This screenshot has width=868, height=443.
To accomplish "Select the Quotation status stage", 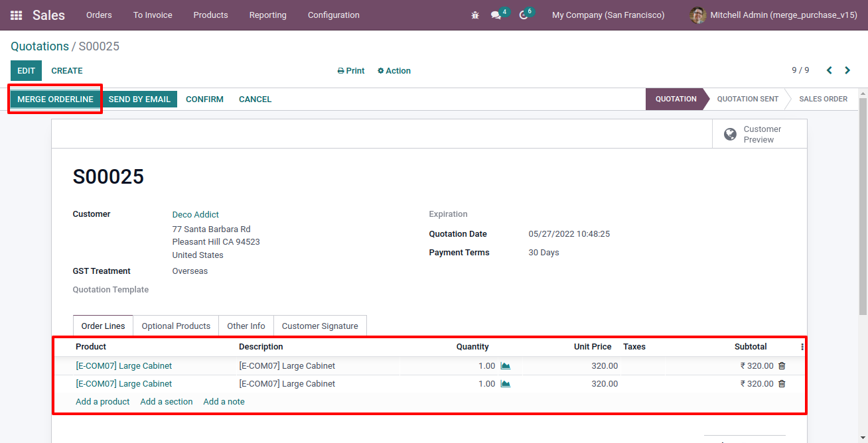I will click(676, 99).
